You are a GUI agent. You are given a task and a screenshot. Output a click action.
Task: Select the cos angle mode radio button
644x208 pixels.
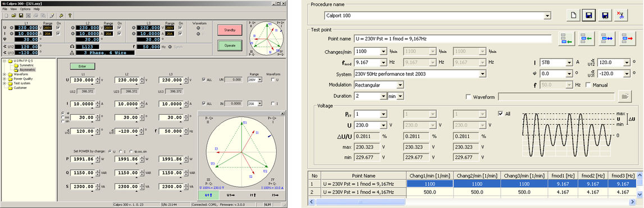click(x=62, y=117)
